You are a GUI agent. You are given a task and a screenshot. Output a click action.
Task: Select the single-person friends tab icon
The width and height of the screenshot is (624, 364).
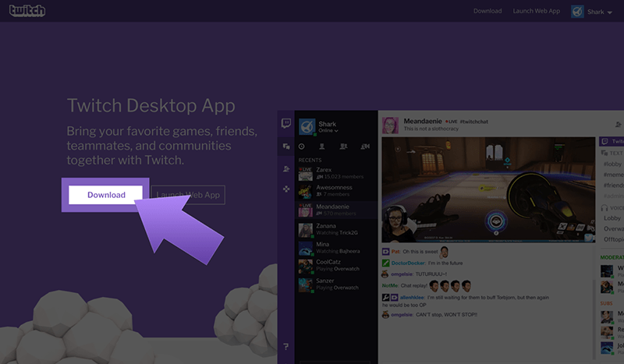[322, 147]
